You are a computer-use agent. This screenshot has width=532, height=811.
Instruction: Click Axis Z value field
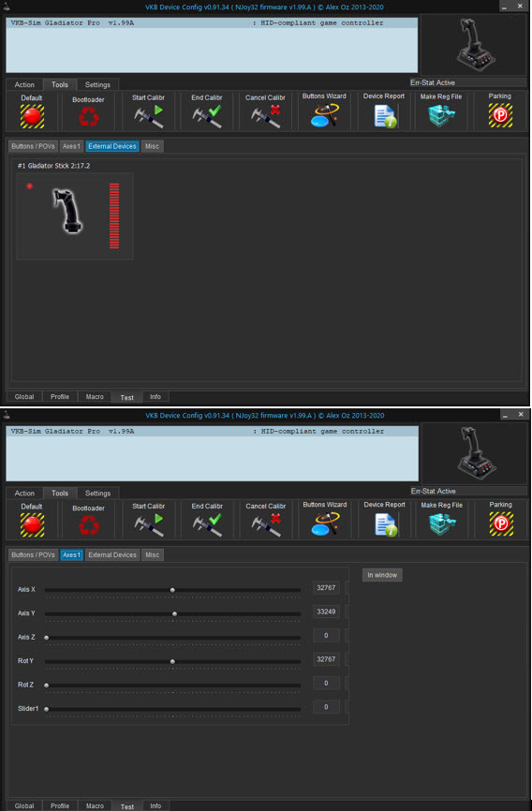pos(326,635)
